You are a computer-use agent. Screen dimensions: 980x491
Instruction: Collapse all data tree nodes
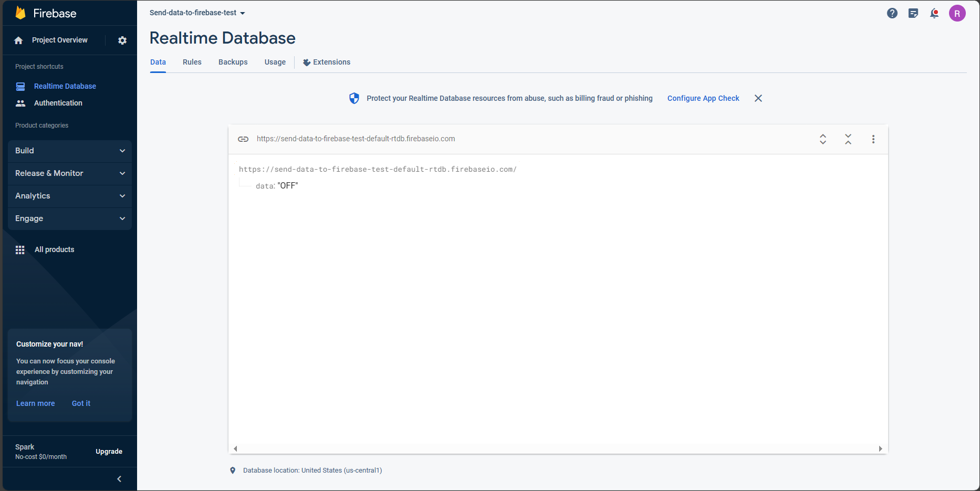point(848,139)
